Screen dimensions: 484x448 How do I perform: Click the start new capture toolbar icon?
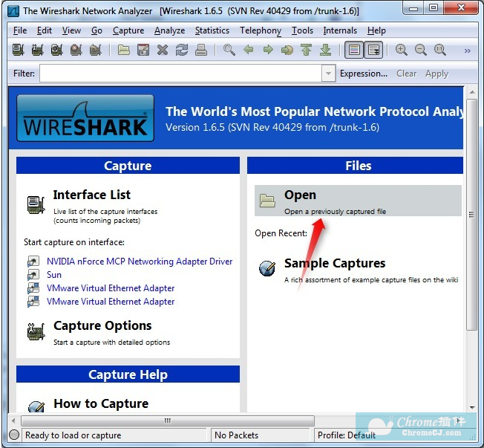click(x=57, y=50)
